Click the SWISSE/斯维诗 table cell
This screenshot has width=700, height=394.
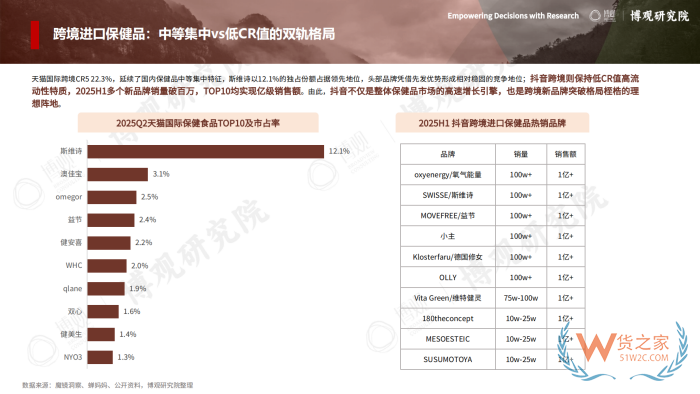click(x=448, y=195)
